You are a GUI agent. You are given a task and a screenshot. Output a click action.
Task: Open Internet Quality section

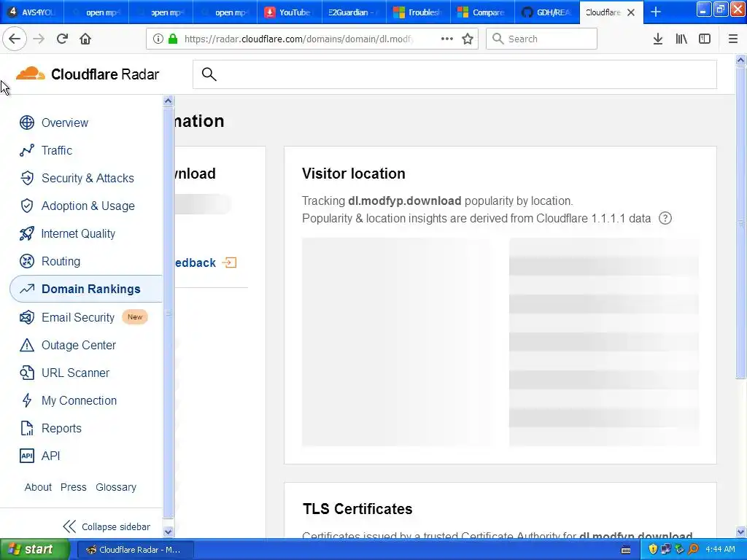(78, 234)
